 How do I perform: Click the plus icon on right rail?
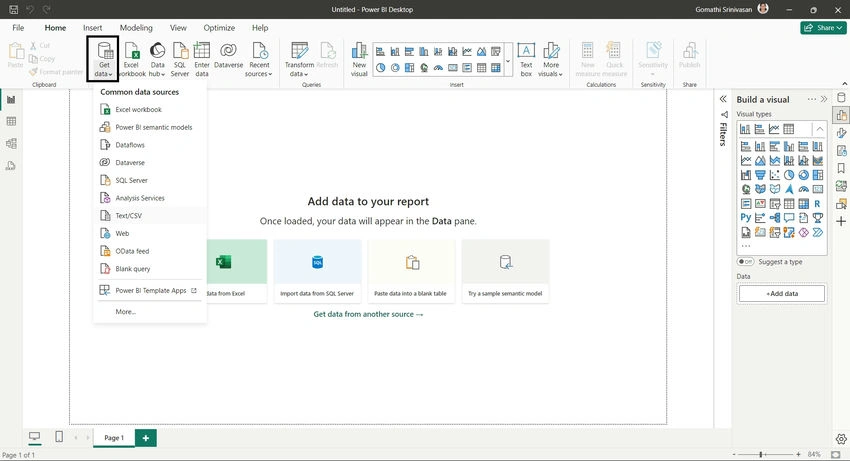click(x=841, y=221)
